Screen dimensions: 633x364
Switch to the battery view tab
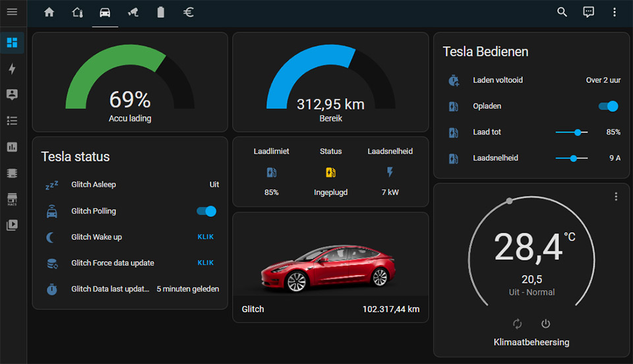(161, 12)
